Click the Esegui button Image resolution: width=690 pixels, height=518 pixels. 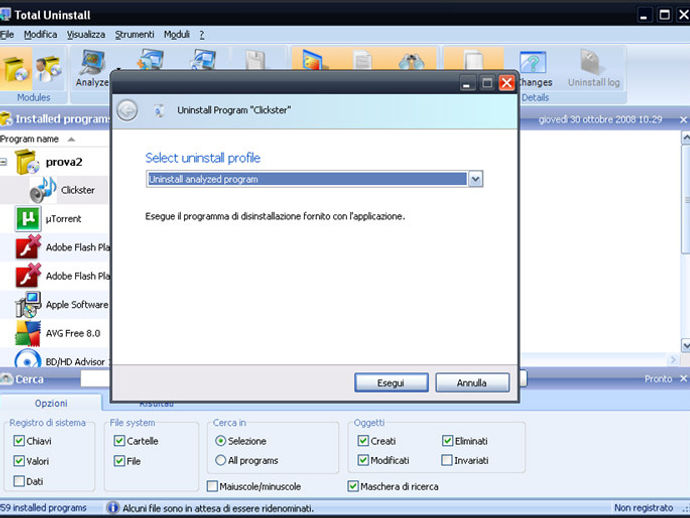coord(391,382)
